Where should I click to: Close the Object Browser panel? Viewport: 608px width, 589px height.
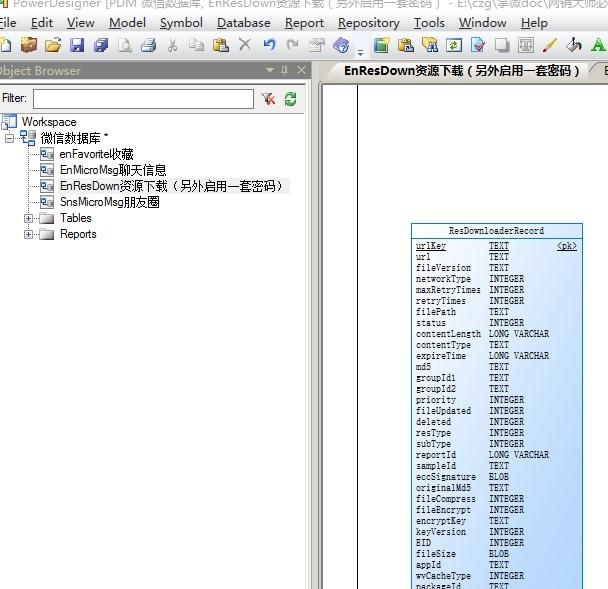pyautogui.click(x=301, y=70)
